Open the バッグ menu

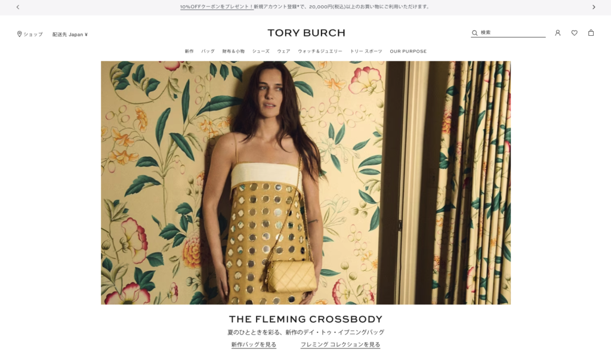pos(208,51)
